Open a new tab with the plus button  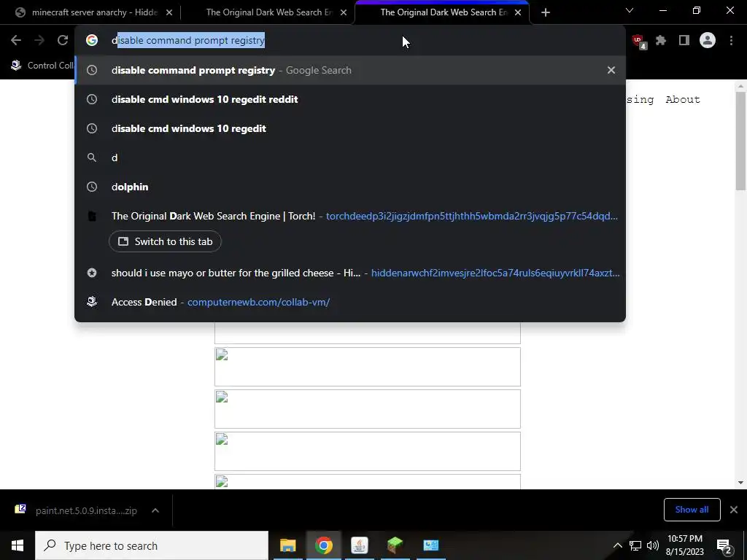click(546, 12)
